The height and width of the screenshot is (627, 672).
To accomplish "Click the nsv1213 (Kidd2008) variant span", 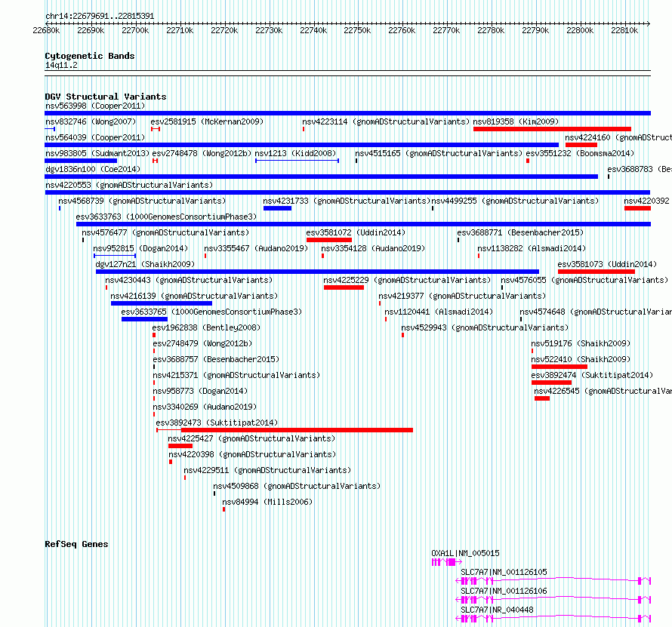I will click(x=297, y=161).
